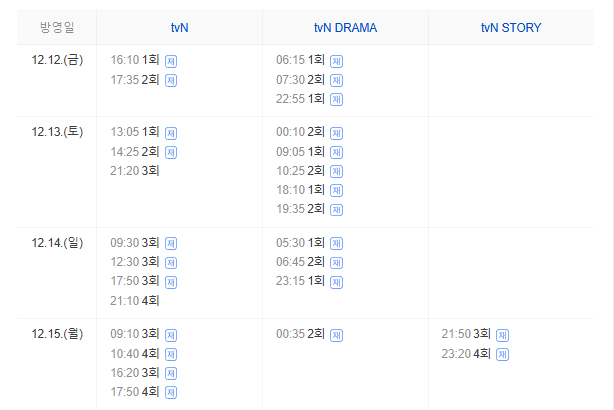Click the 17:35 2회 entry text
This screenshot has width=614, height=410.
(135, 80)
